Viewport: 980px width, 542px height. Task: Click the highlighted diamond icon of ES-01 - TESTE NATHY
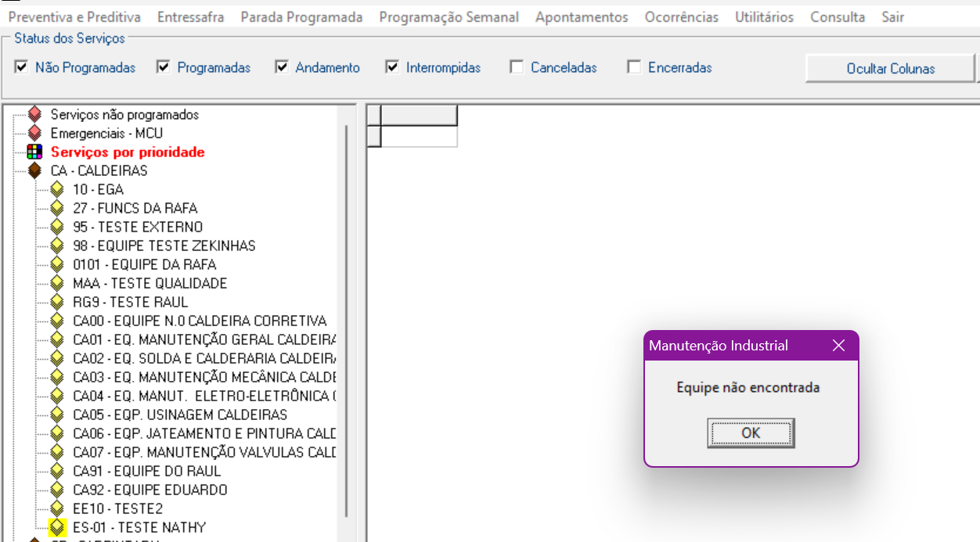pyautogui.click(x=56, y=527)
